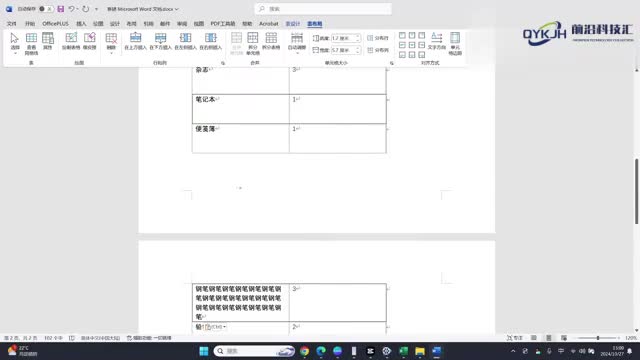
Task: Activate the Draw Table tool
Action: (71, 41)
